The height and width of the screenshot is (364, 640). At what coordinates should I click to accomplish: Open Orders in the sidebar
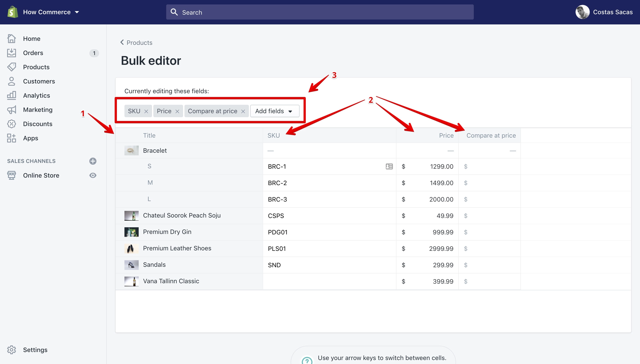tap(33, 53)
